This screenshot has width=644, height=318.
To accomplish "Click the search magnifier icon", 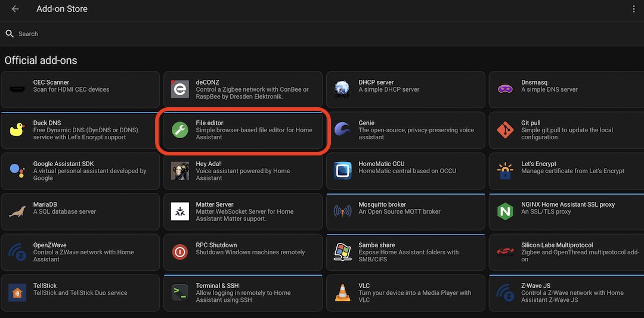I will coord(10,34).
